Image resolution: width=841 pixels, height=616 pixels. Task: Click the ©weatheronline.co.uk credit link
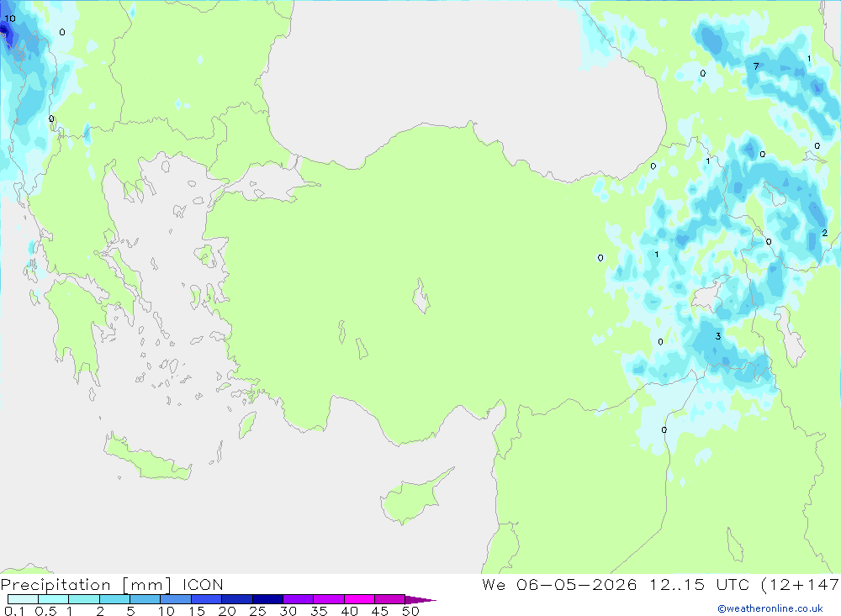770,608
